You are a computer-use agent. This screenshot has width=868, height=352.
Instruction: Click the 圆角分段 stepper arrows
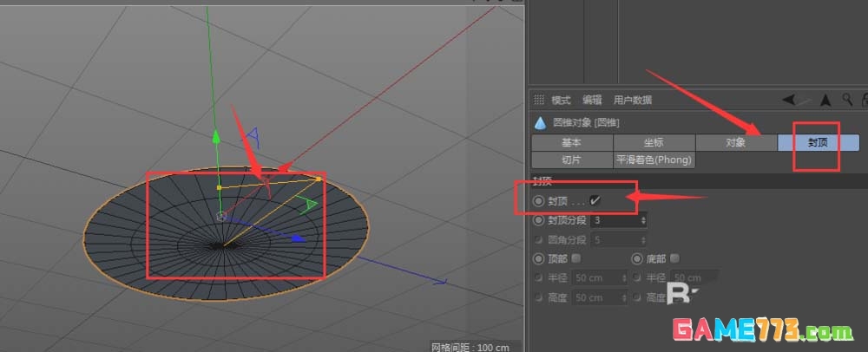(x=643, y=240)
